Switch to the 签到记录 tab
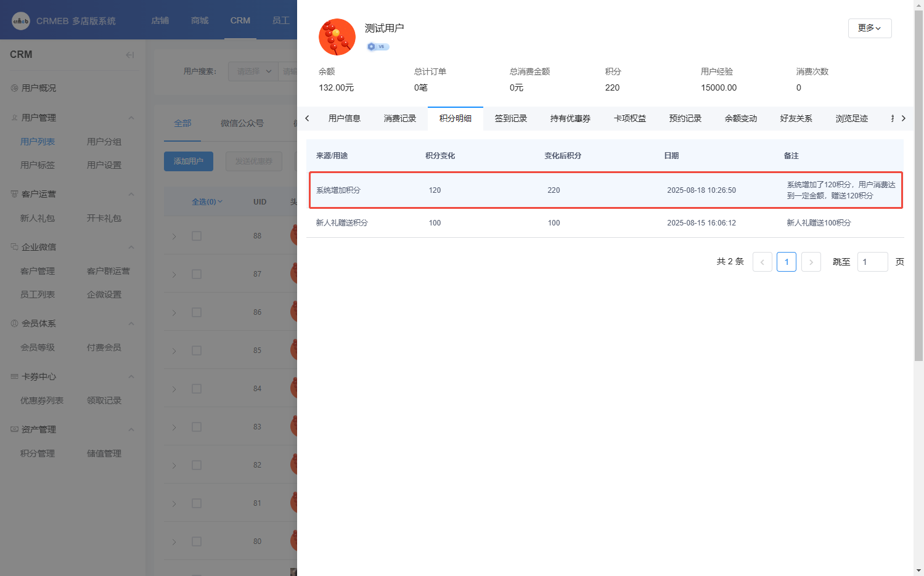The image size is (924, 576). tap(510, 118)
